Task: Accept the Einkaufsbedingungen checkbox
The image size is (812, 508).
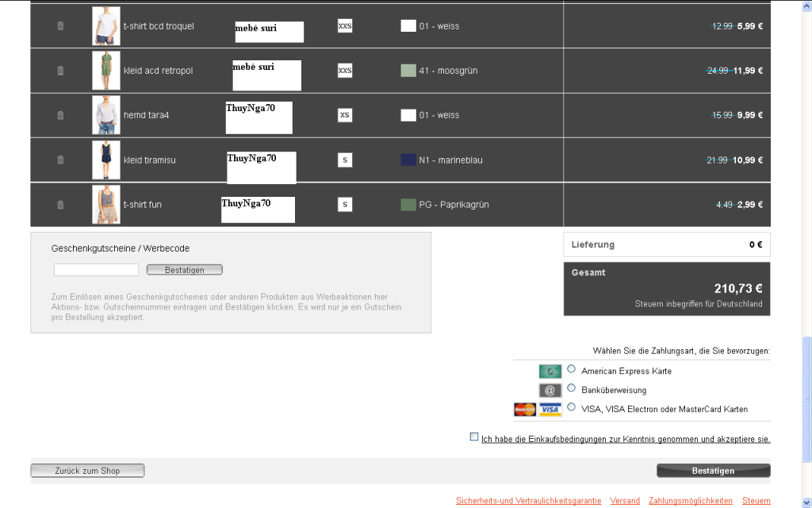Action: pos(474,437)
